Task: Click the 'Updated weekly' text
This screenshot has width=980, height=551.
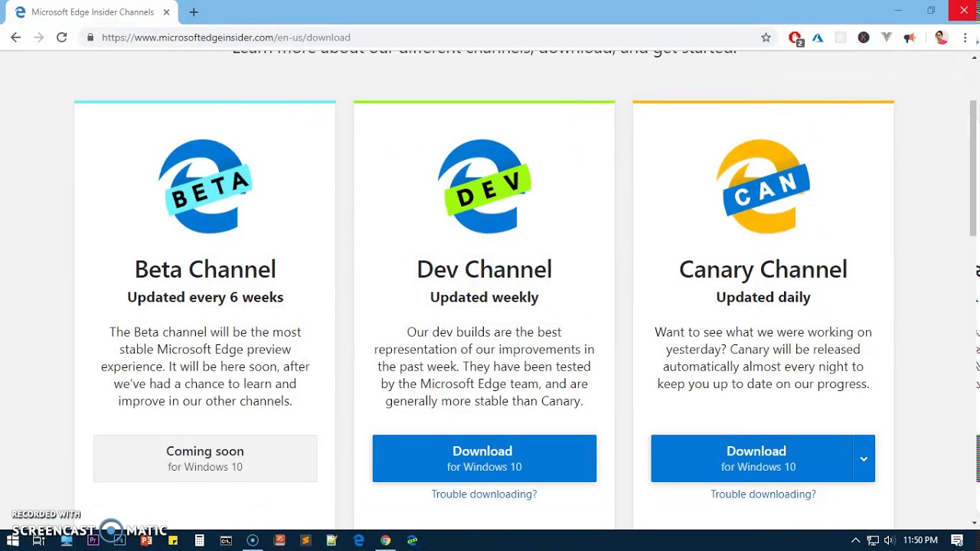Action: coord(484,297)
